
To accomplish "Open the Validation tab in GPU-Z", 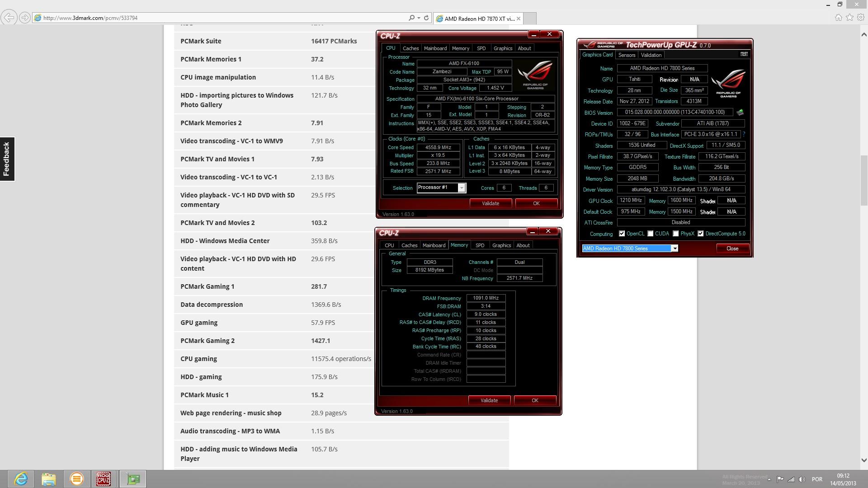I will point(651,55).
